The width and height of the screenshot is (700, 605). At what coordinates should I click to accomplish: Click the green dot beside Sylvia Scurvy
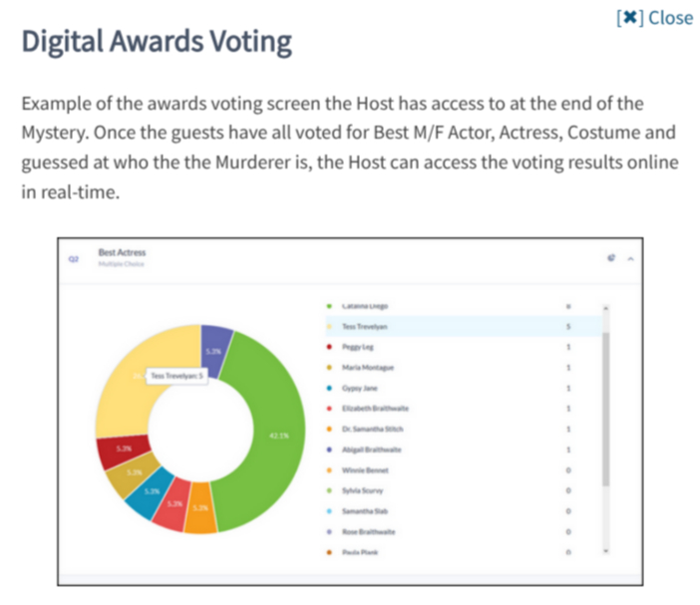(329, 490)
